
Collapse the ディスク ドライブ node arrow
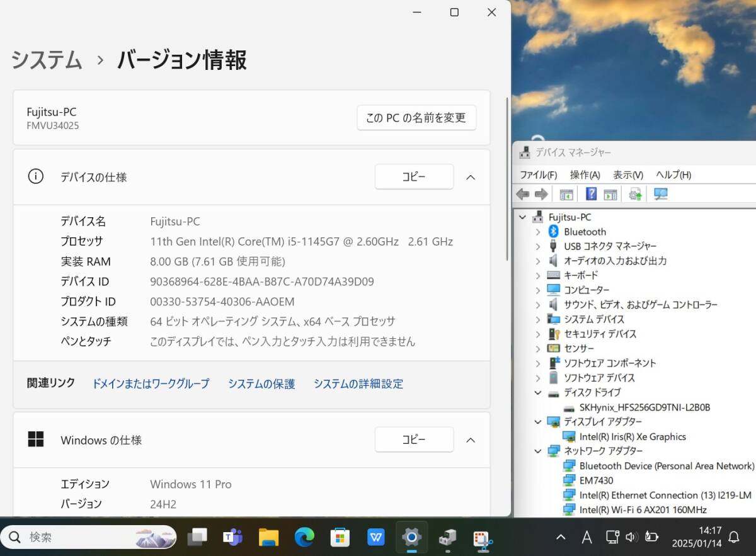point(538,392)
